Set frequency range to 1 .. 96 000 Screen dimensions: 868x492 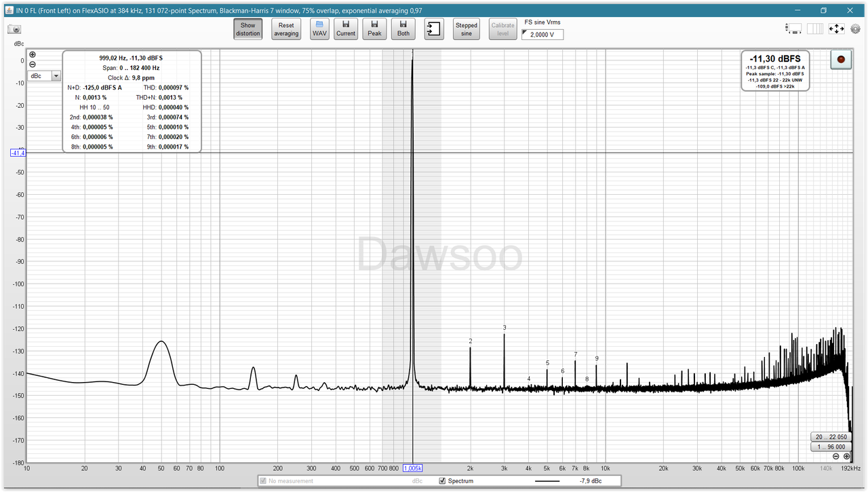(830, 447)
